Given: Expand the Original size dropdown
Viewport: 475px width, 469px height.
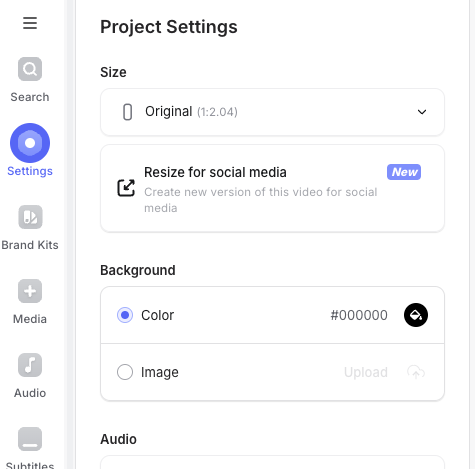Looking at the screenshot, I should 272,112.
